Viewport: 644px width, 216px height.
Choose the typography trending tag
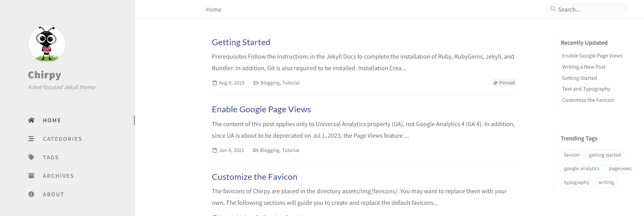[576, 182]
